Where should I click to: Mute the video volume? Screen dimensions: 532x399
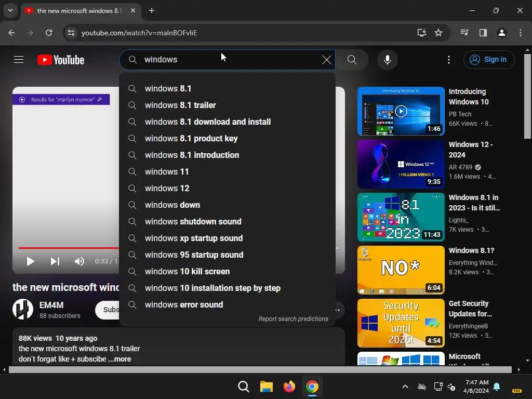79,261
